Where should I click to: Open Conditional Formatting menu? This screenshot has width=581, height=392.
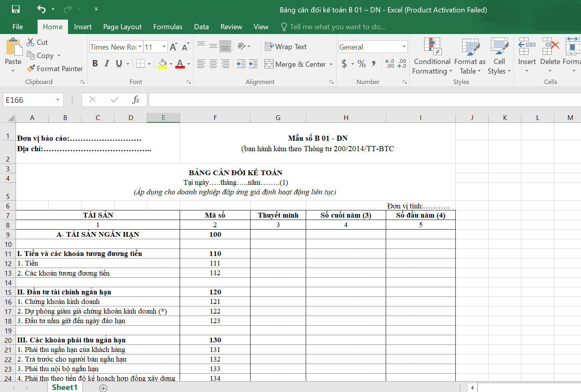432,56
